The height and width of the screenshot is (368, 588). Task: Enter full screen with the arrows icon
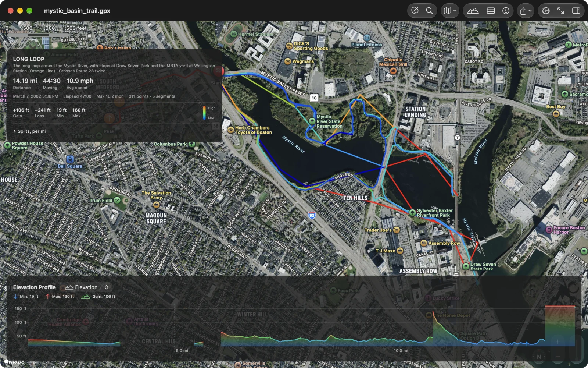tap(561, 11)
